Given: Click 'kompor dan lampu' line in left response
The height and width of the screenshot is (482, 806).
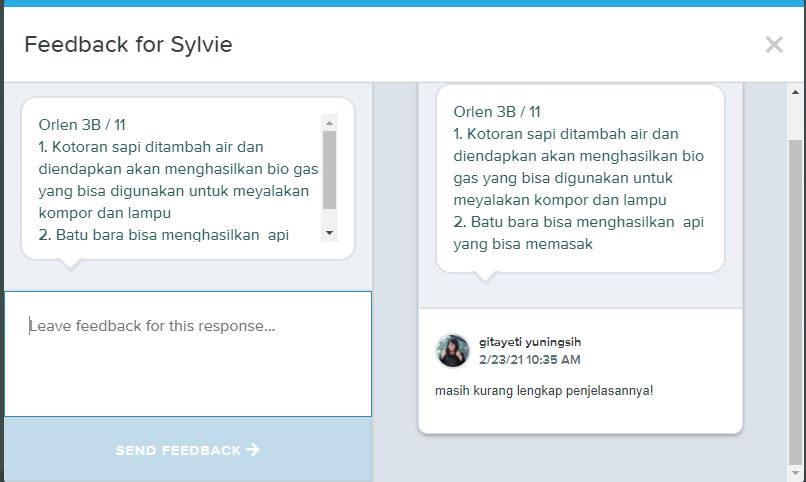Looking at the screenshot, I should pos(105,213).
